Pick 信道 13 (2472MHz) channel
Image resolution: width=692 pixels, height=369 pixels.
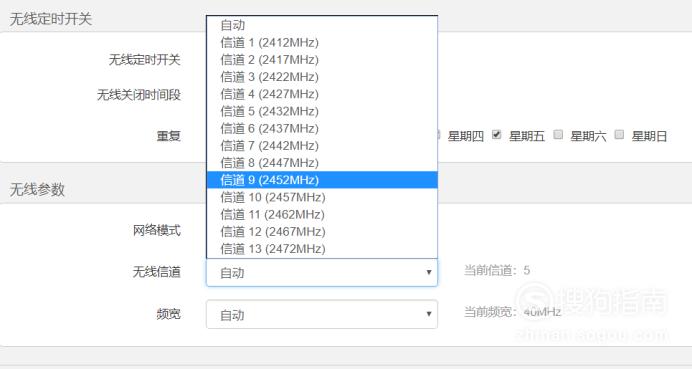coord(322,249)
